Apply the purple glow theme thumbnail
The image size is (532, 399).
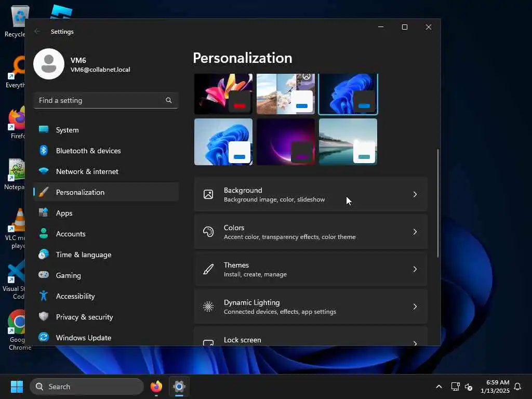pyautogui.click(x=286, y=142)
